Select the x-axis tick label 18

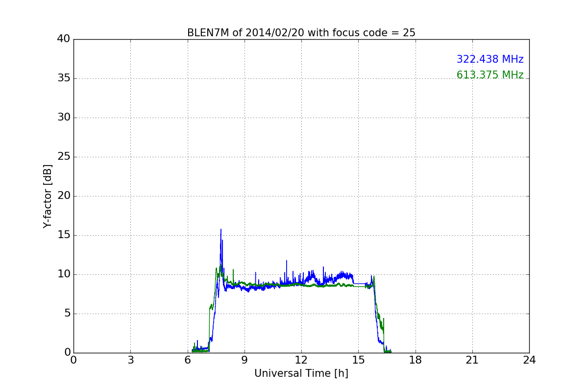[x=416, y=360]
